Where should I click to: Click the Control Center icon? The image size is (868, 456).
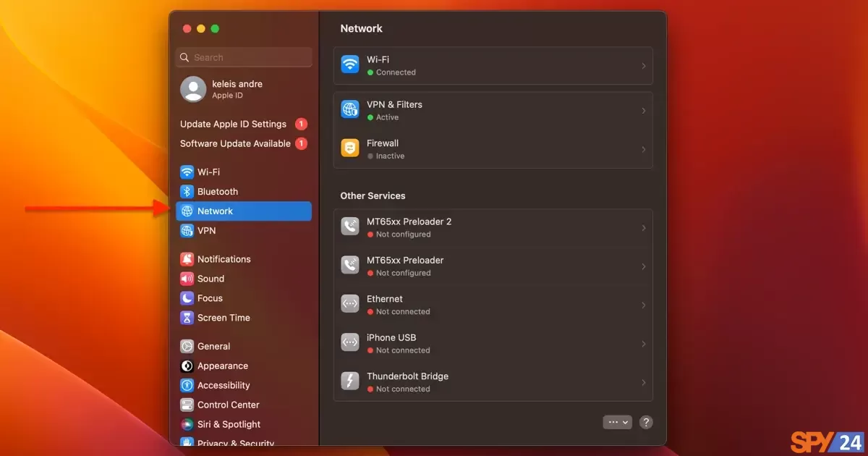(187, 405)
